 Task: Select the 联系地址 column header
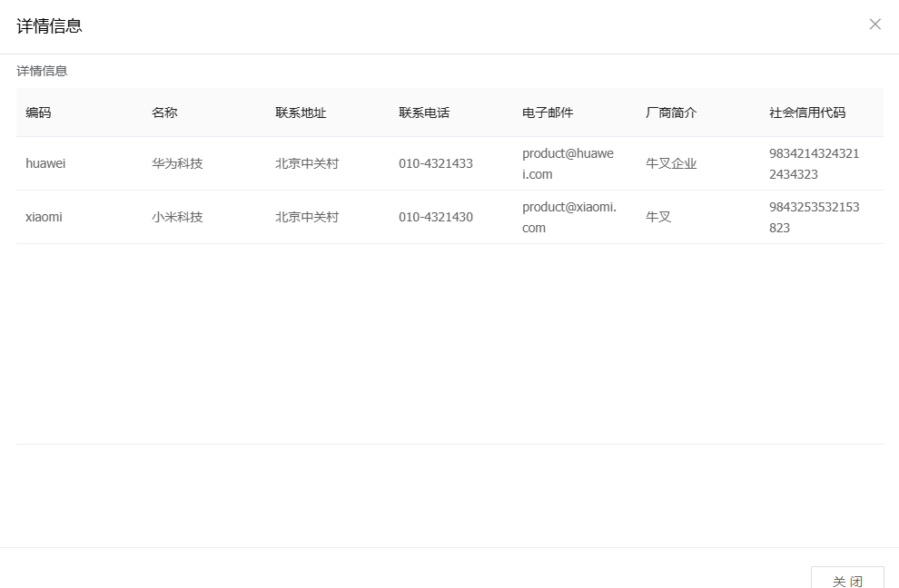tap(301, 113)
